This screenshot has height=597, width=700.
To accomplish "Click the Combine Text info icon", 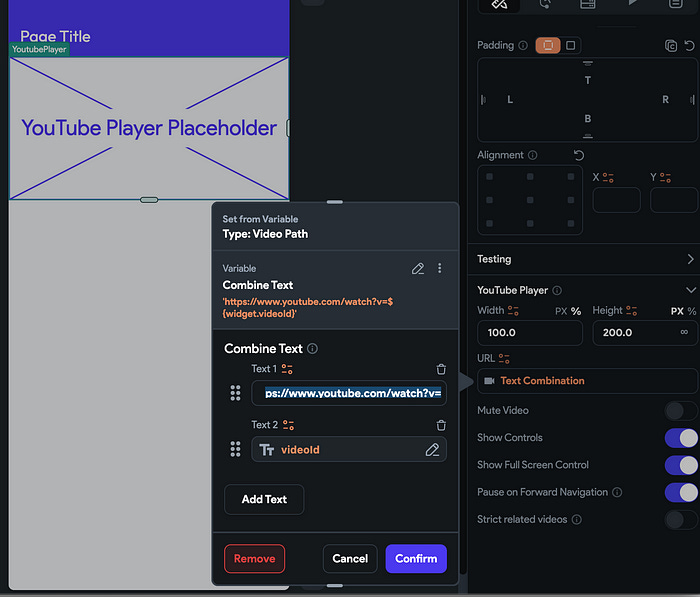I will (x=312, y=349).
